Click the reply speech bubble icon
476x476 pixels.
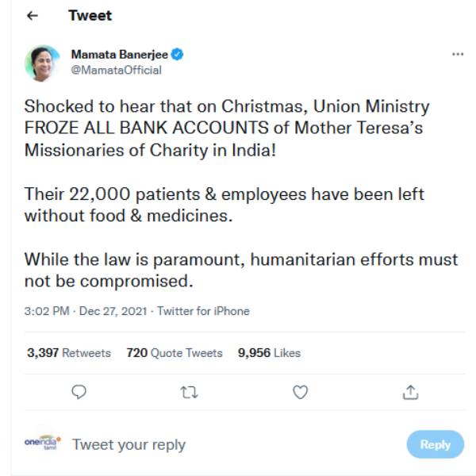[79, 391]
